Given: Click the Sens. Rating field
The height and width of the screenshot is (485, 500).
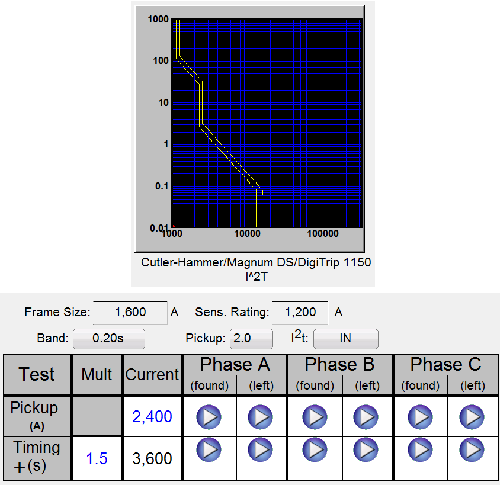Looking at the screenshot, I should pos(300,312).
